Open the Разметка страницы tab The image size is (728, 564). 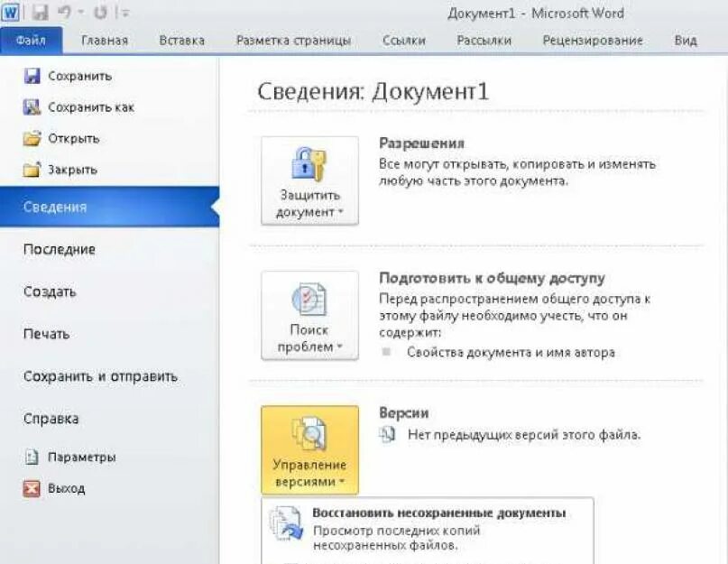pos(293,41)
